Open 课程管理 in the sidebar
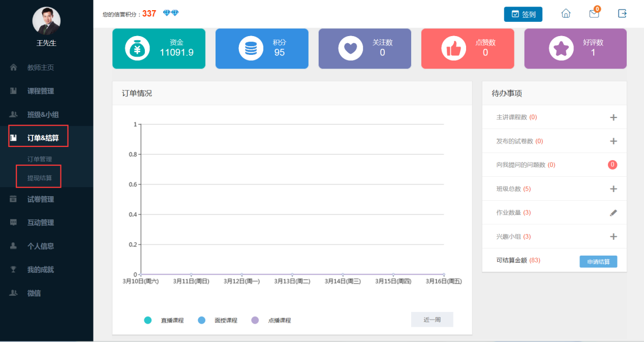644x342 pixels. tap(41, 91)
